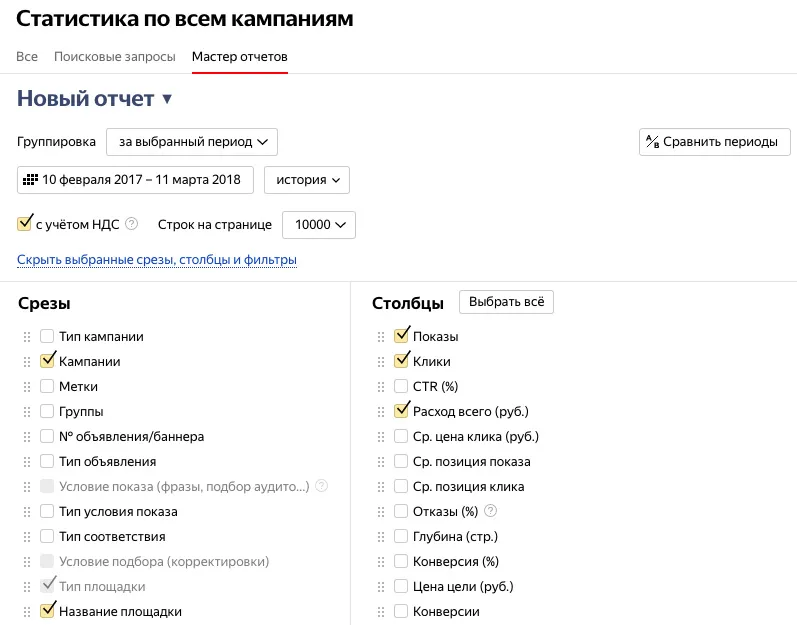
Task: Check the Метки slice checkbox
Action: 47,386
